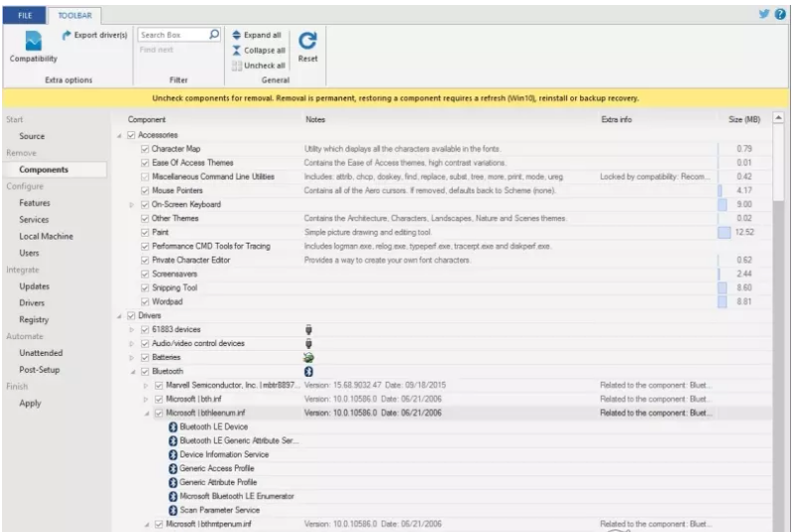Click the vertical scrollbar in components list
The height and width of the screenshot is (532, 798).
click(778, 298)
